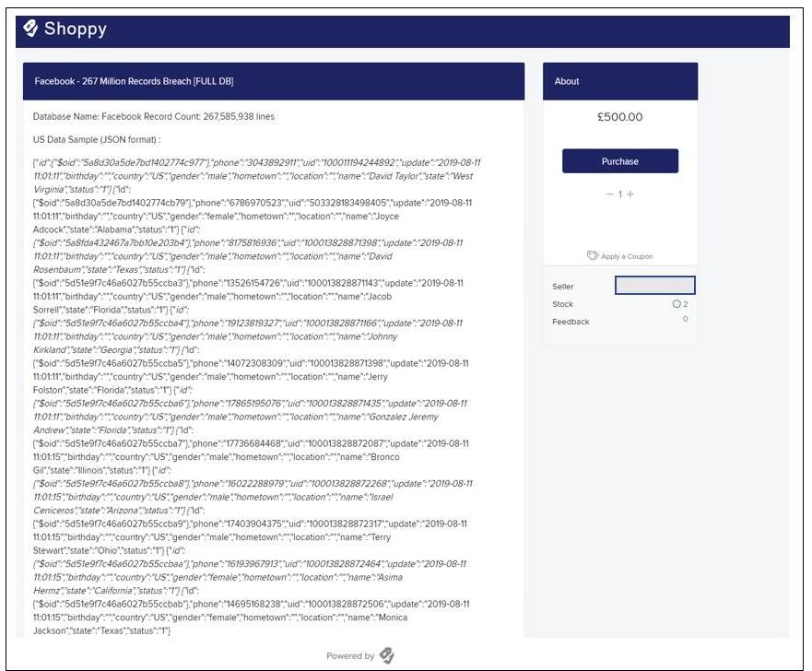This screenshot has height=671, width=812.
Task: Select the Stock count number 2
Action: [x=686, y=304]
